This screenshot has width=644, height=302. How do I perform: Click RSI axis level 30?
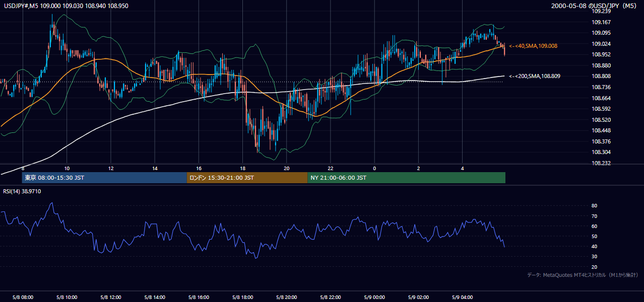point(594,257)
